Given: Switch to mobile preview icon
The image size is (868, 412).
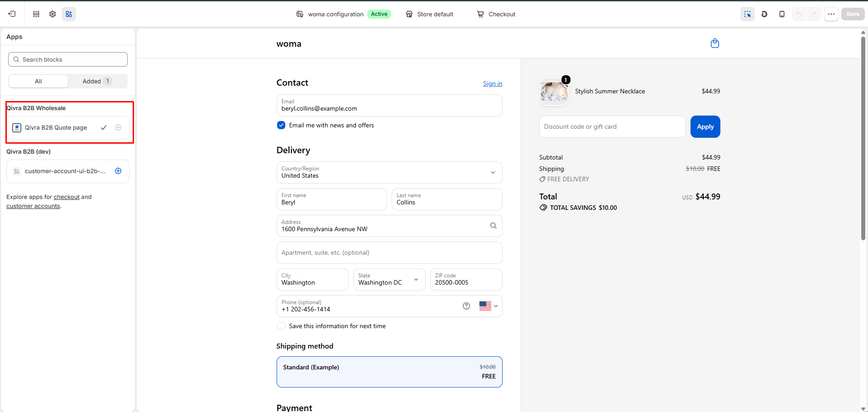Looking at the screenshot, I should [x=782, y=14].
